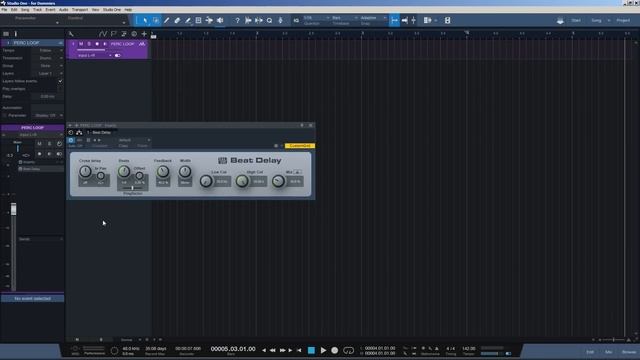Click the IQ quantize icon
Viewport: 640px width, 360px height.
click(x=296, y=20)
